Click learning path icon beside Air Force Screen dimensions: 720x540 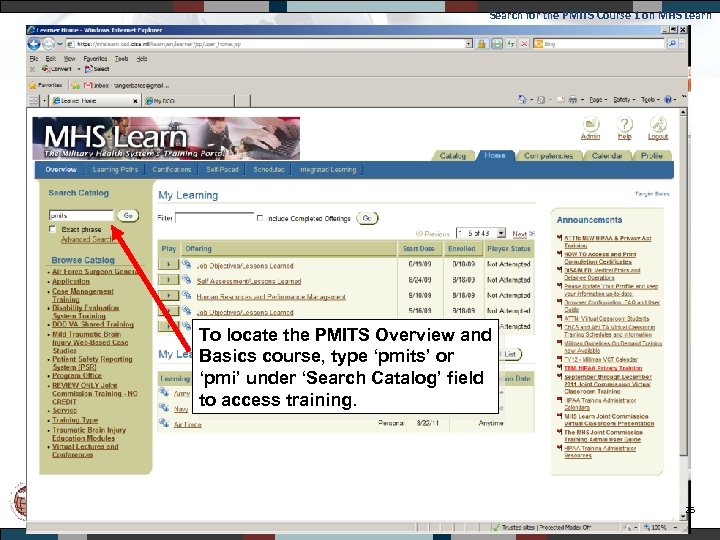tap(164, 423)
